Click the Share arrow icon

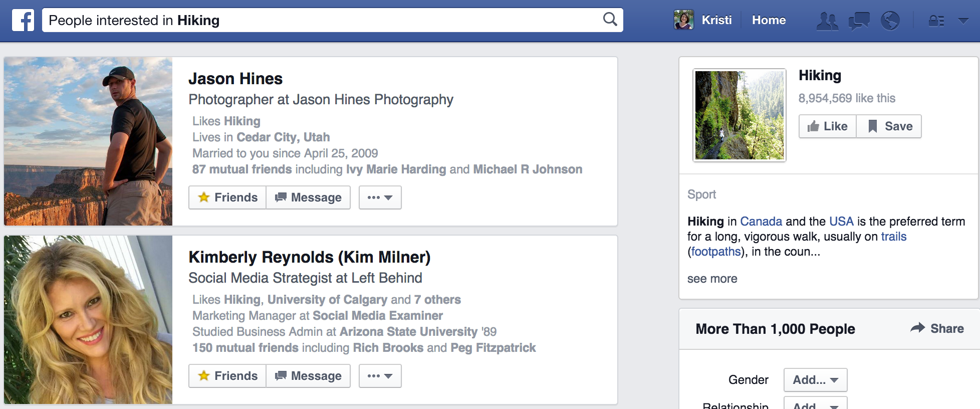[918, 328]
